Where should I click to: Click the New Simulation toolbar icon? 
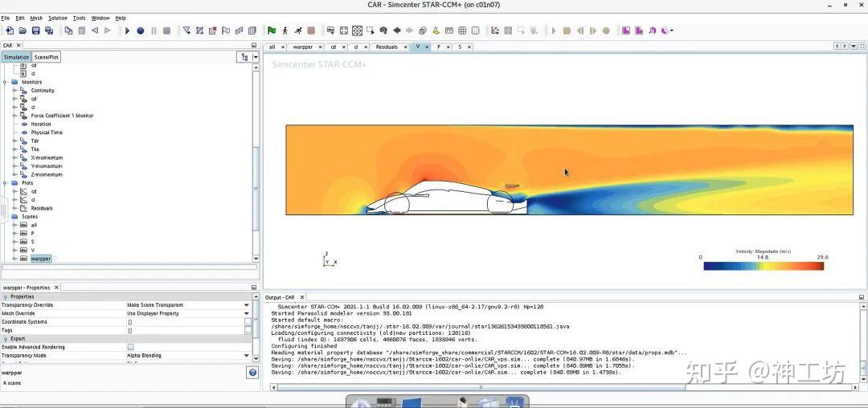10,31
